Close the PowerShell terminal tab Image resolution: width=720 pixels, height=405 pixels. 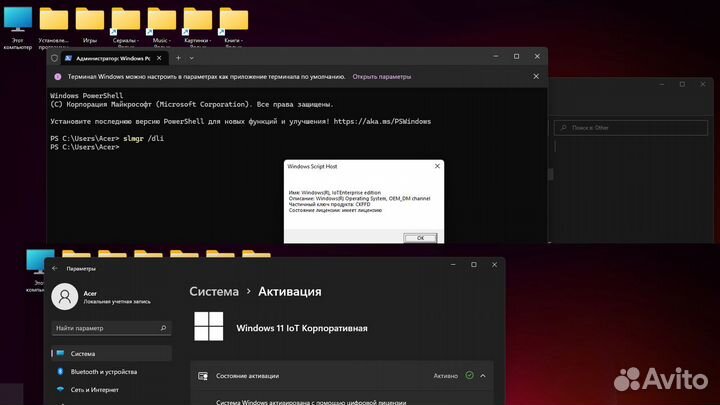[x=159, y=58]
